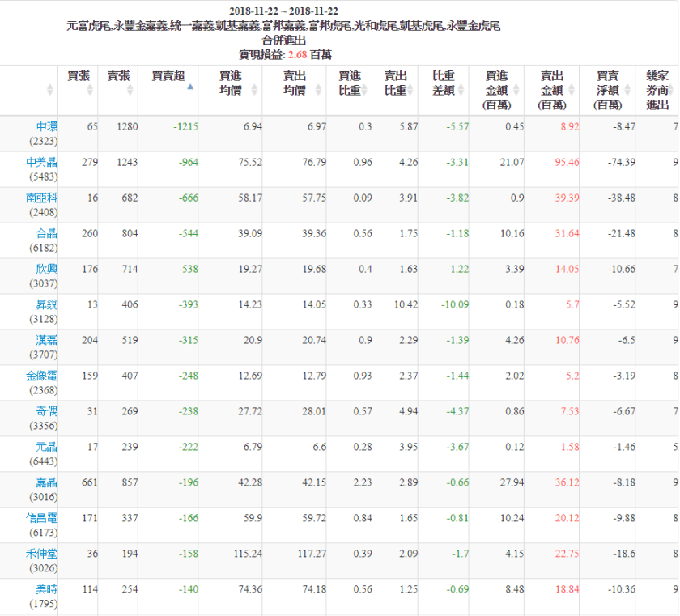
Task: Click sort arrows in the 賣出均價 column header
Action: (x=317, y=89)
